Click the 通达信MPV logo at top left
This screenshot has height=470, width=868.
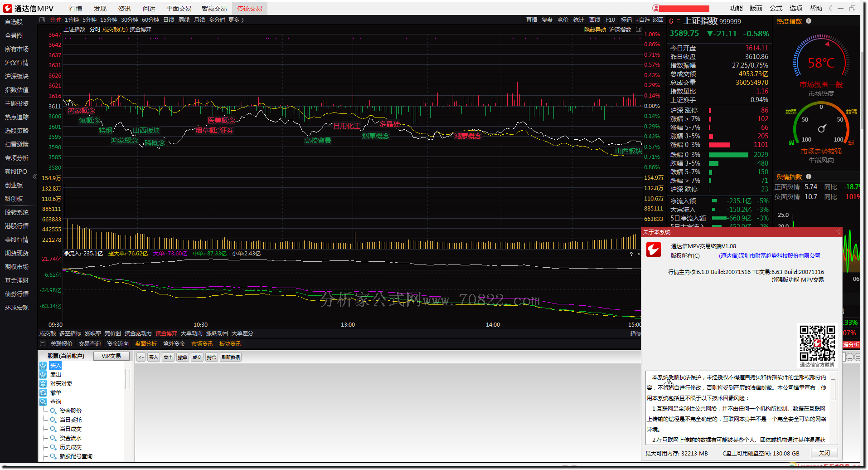point(8,8)
